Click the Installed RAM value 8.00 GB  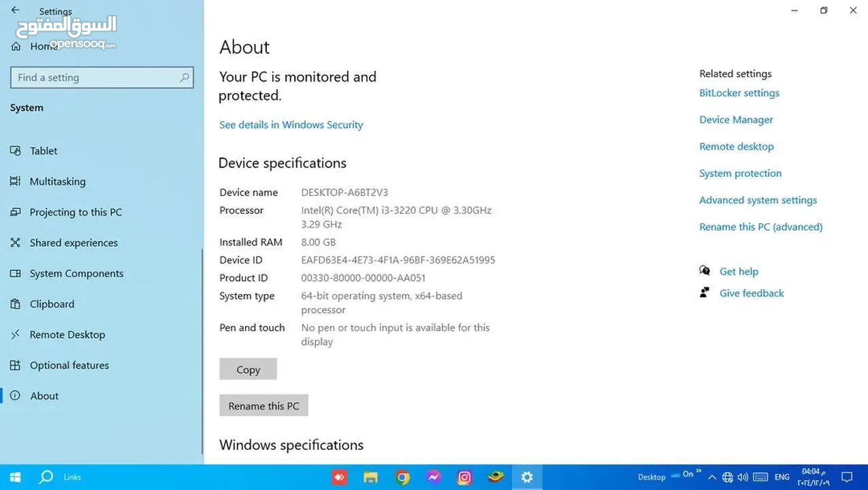(318, 242)
